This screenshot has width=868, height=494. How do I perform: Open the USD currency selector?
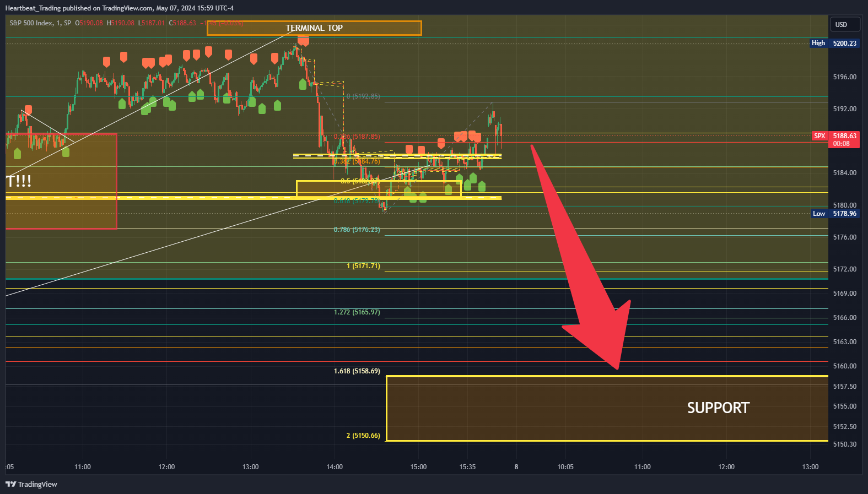(845, 24)
